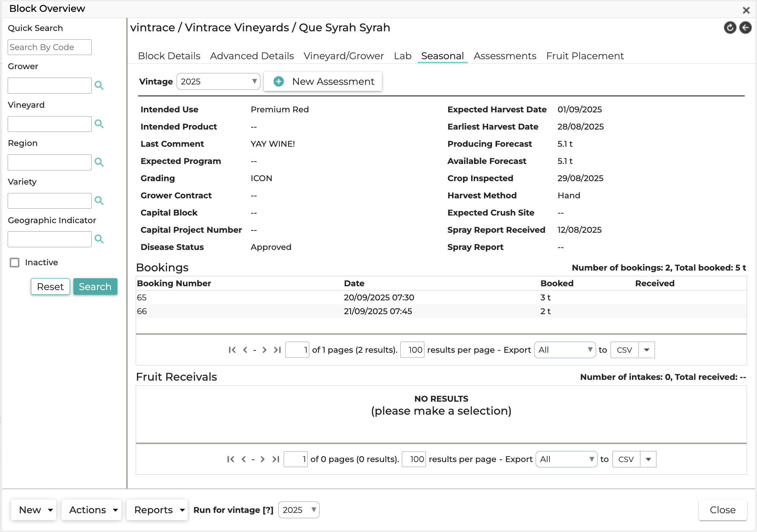Open the Actions menu button
This screenshot has height=532, width=757.
tap(91, 510)
